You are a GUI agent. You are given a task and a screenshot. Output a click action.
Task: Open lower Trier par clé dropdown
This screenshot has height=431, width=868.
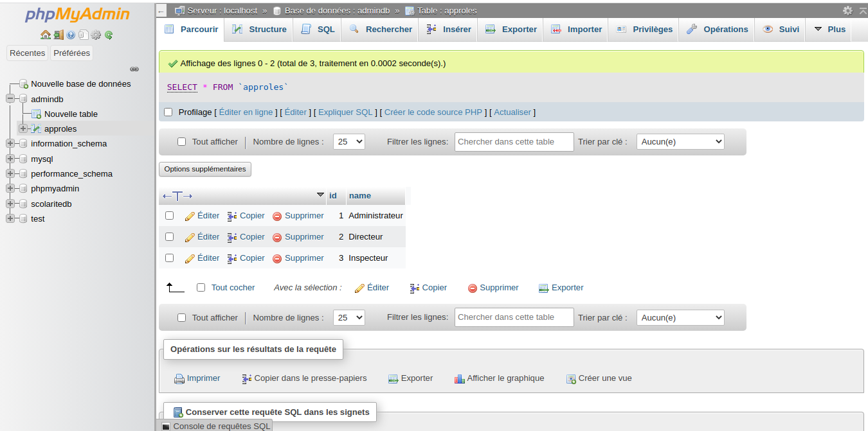pyautogui.click(x=680, y=318)
